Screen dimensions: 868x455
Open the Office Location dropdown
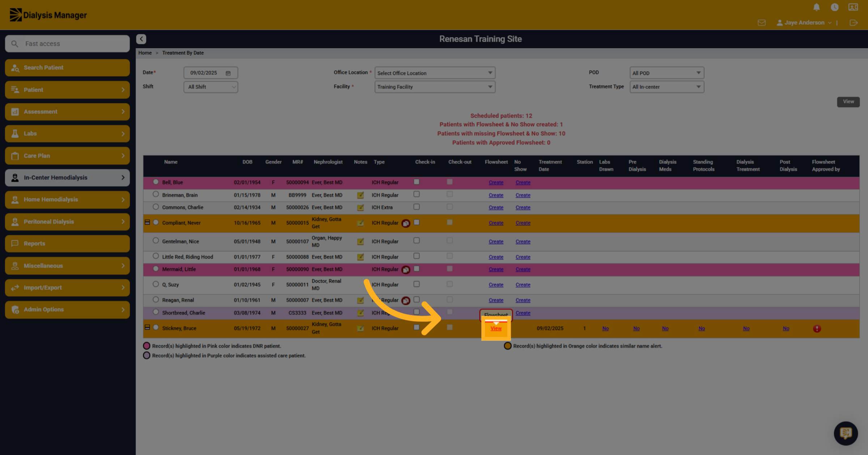coord(435,73)
